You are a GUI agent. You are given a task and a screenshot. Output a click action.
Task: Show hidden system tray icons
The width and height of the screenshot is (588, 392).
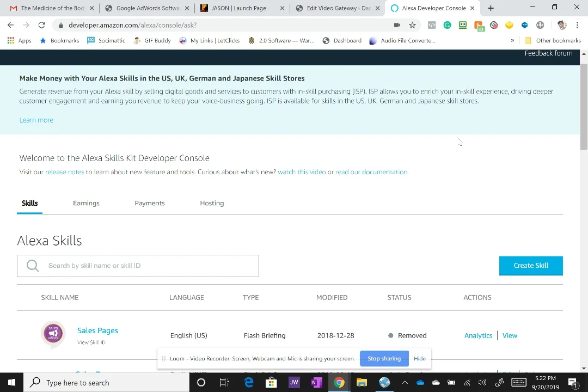(x=405, y=383)
